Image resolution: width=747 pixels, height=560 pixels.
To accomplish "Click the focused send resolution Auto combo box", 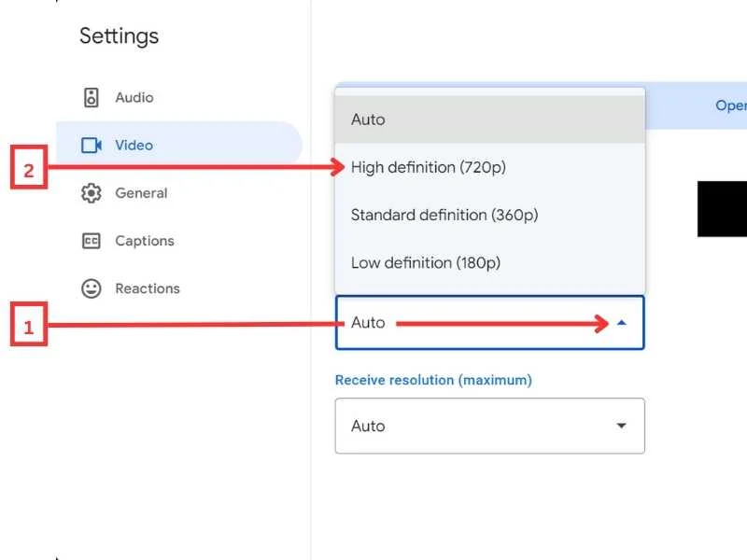I will (489, 322).
